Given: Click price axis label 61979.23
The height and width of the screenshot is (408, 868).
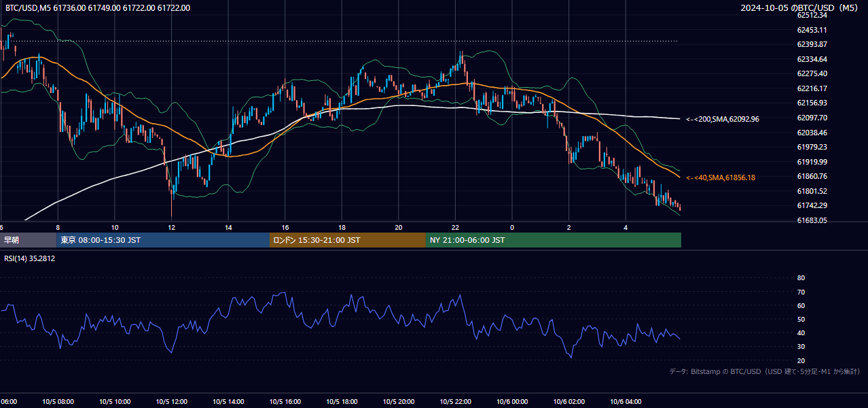Looking at the screenshot, I should (x=812, y=147).
